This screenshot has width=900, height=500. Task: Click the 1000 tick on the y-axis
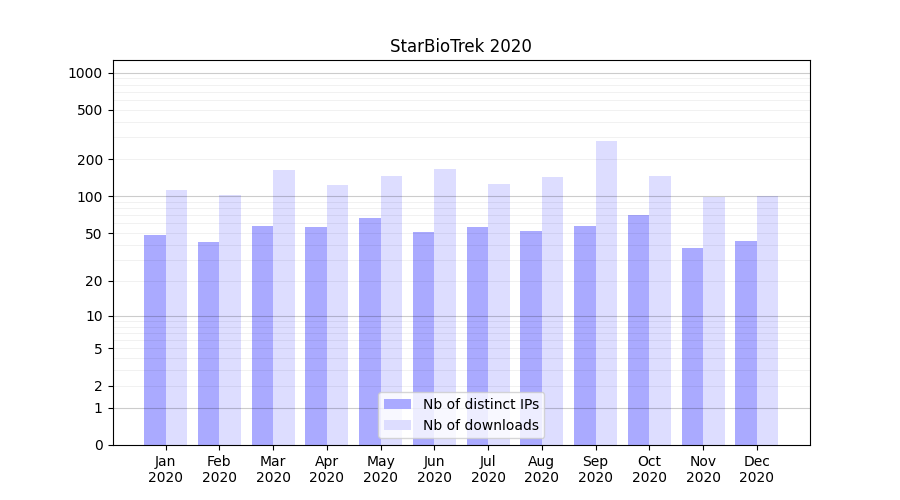tap(84, 73)
